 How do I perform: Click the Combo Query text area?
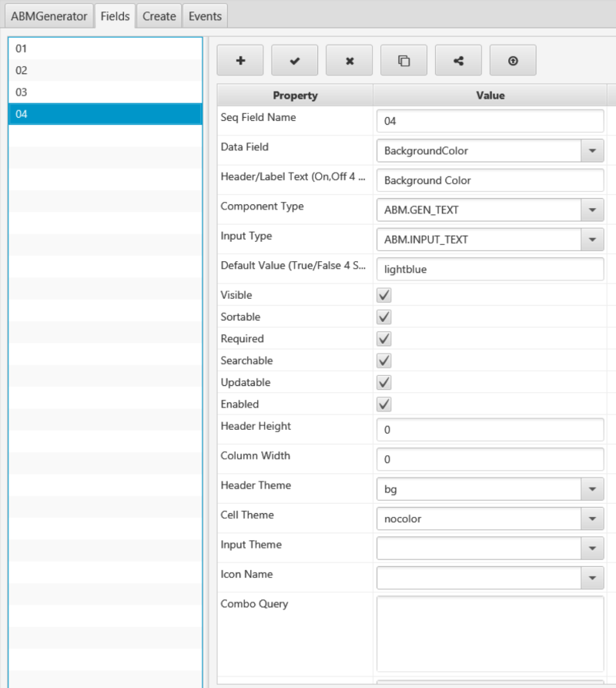tap(490, 633)
